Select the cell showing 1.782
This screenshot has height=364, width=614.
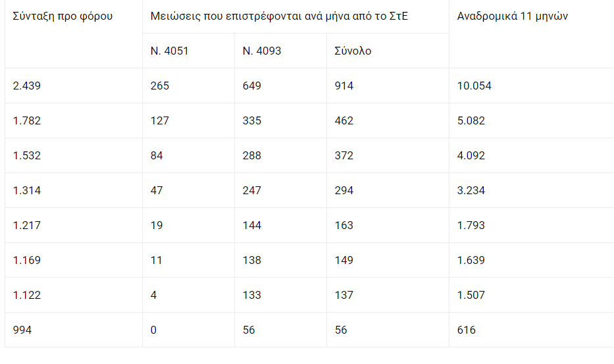pyautogui.click(x=27, y=120)
